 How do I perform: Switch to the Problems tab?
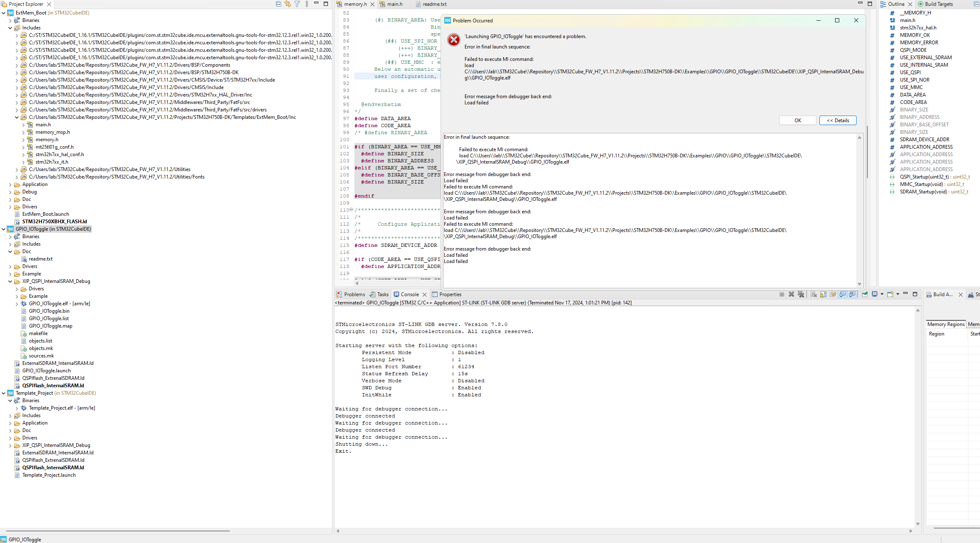354,294
